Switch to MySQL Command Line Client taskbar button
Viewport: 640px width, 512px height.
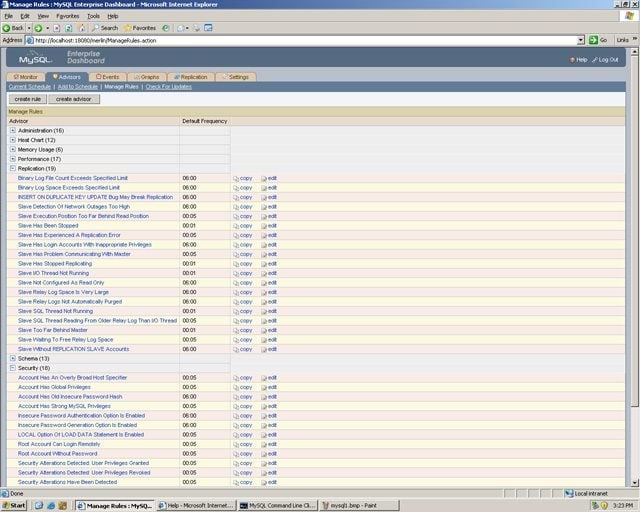click(278, 505)
